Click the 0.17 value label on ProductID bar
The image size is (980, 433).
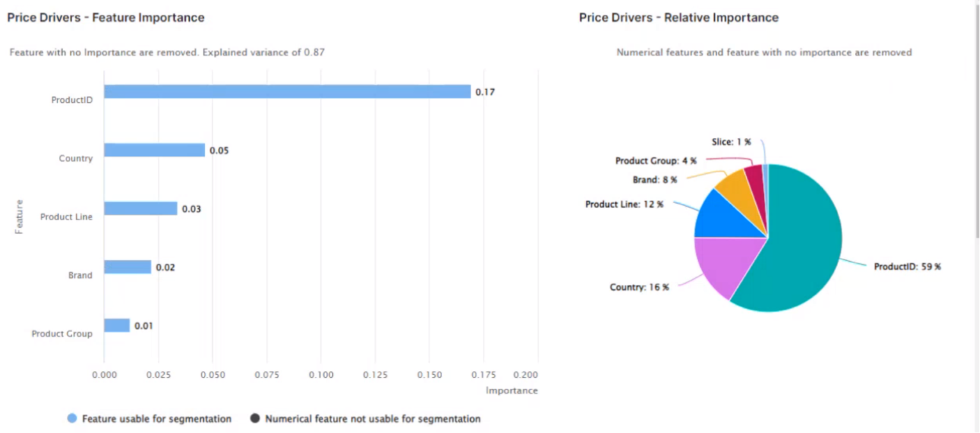[x=485, y=92]
